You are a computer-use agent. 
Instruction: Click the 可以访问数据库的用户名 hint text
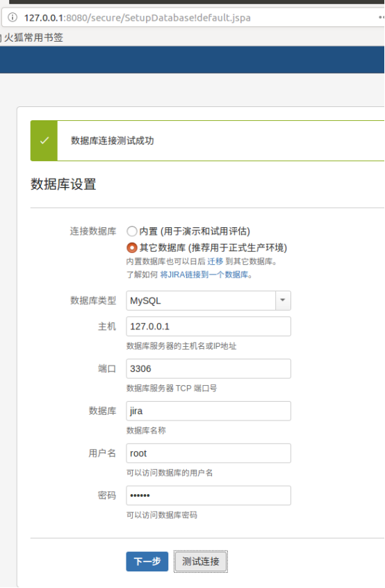point(170,473)
